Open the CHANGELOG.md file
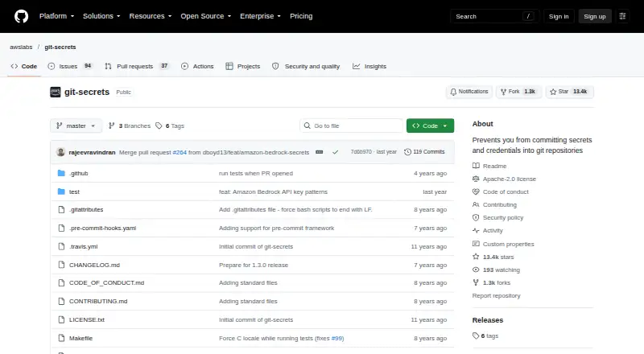The height and width of the screenshot is (354, 644). tap(94, 265)
